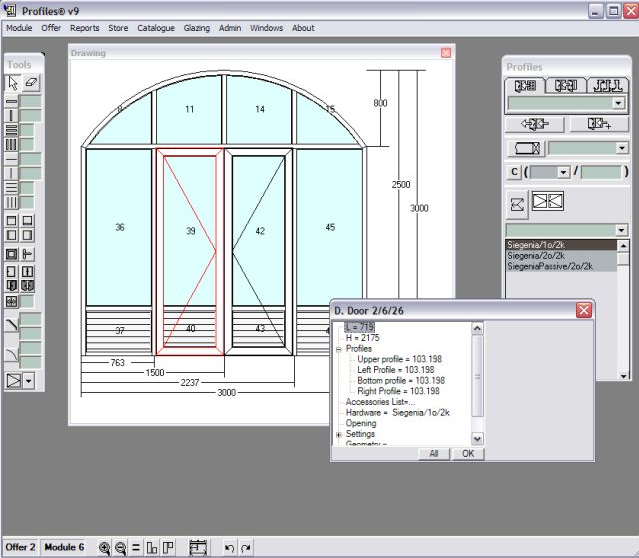Click the undo arrow icon
The width and height of the screenshot is (639, 558).
[229, 548]
